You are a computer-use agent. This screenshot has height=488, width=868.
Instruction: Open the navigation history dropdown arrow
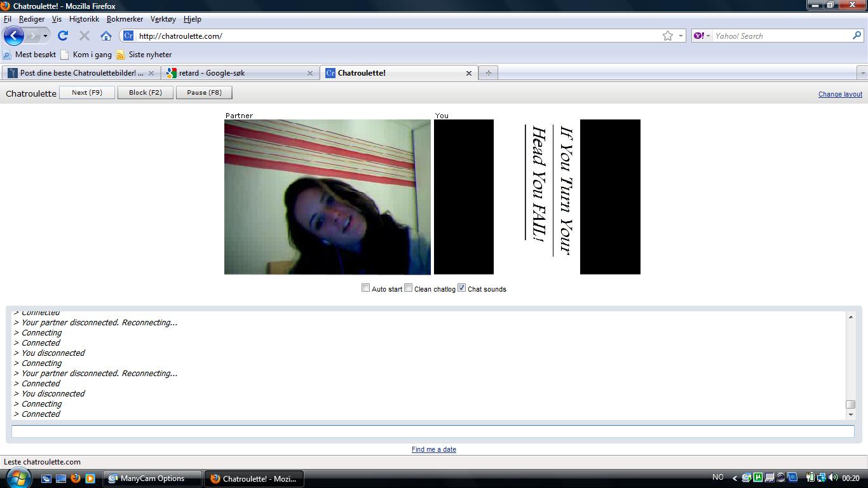[x=45, y=36]
